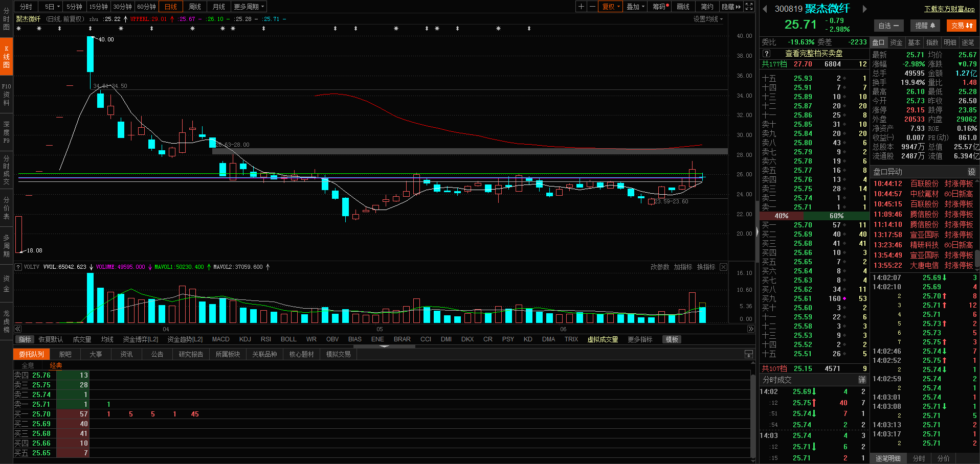Select K线图 in left sidebar

tap(6, 56)
